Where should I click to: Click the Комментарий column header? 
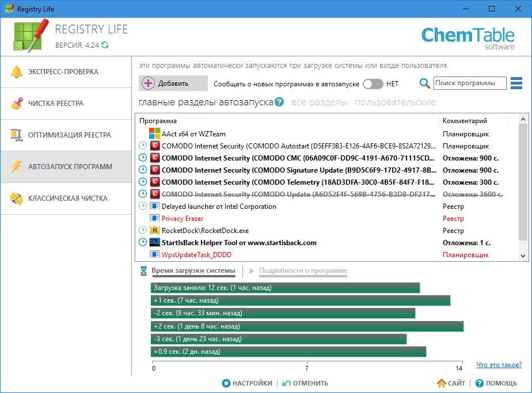tap(473, 121)
